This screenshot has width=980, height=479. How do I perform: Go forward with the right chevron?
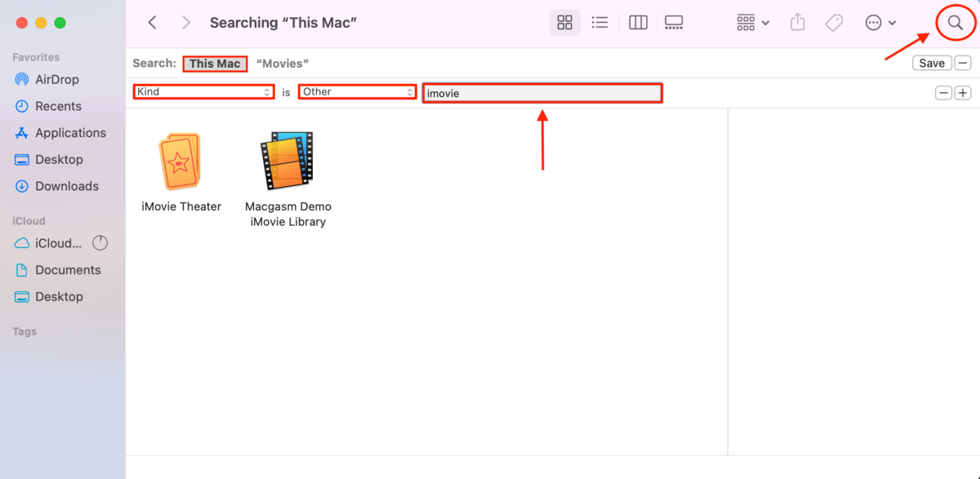coord(186,23)
